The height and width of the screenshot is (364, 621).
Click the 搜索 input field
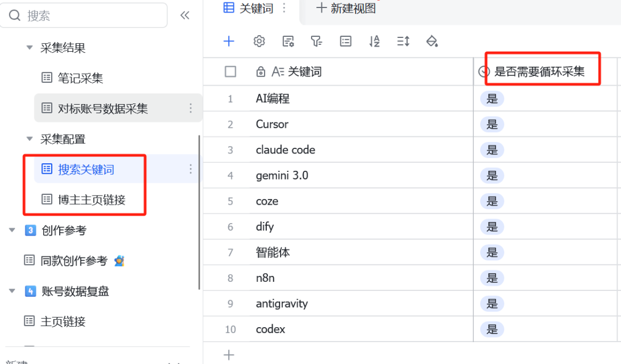(83, 16)
